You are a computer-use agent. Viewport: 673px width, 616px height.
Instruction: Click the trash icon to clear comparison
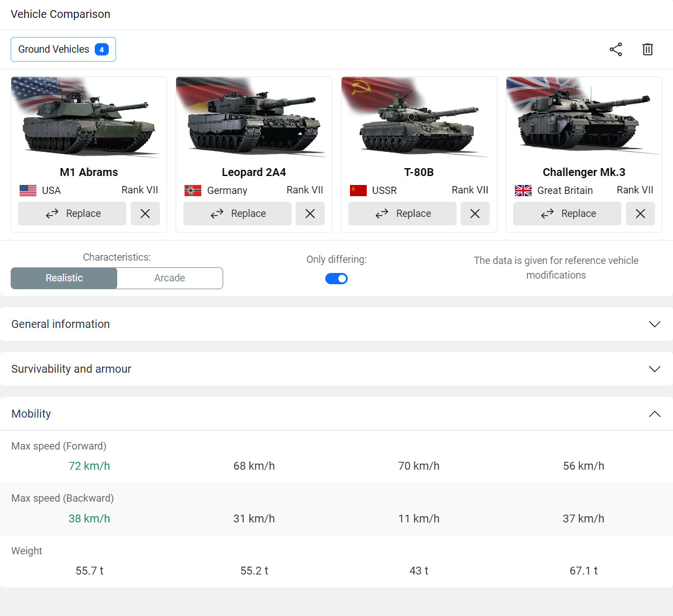pyautogui.click(x=648, y=49)
